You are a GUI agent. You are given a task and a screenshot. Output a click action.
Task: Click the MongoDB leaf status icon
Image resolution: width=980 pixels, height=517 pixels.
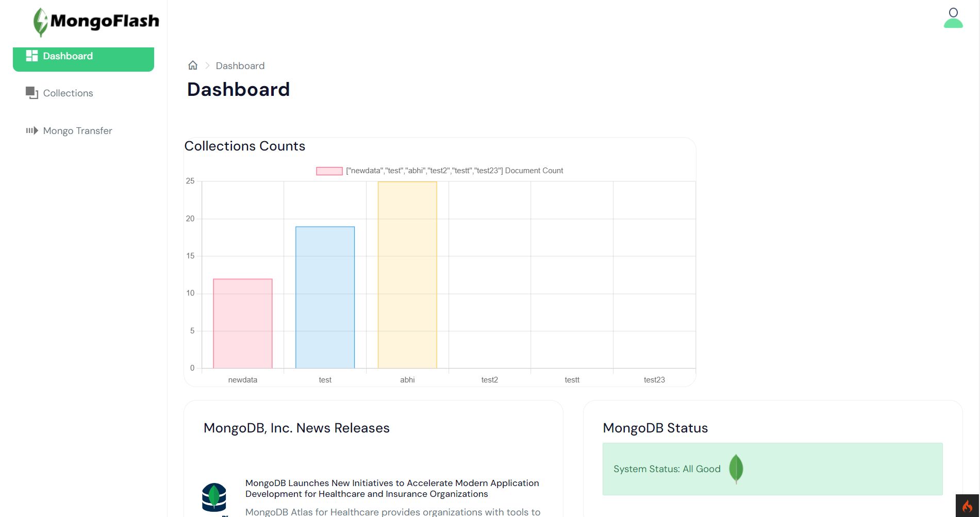(x=736, y=469)
